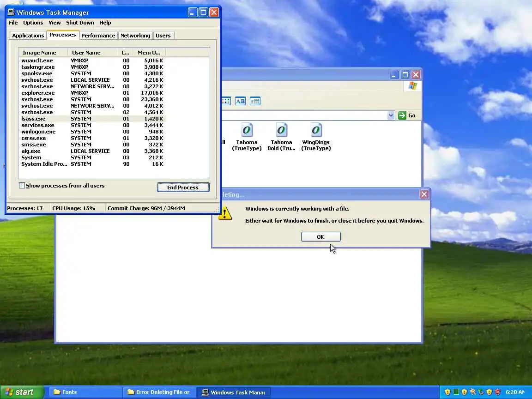Click Windows Task Manager taskbar button
Screen dimensions: 532x399
(x=234, y=392)
